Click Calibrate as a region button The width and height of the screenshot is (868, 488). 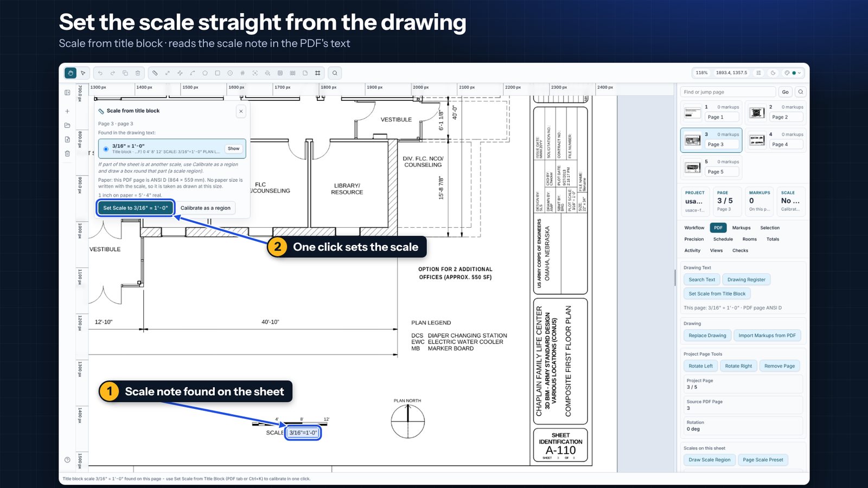[x=205, y=208]
